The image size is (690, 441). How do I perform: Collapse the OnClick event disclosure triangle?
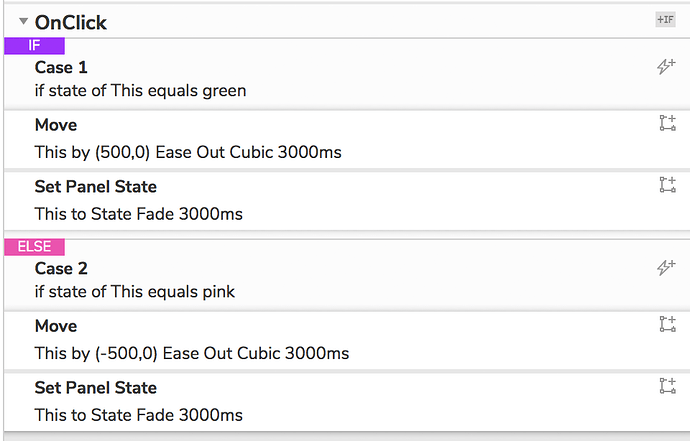pos(23,21)
